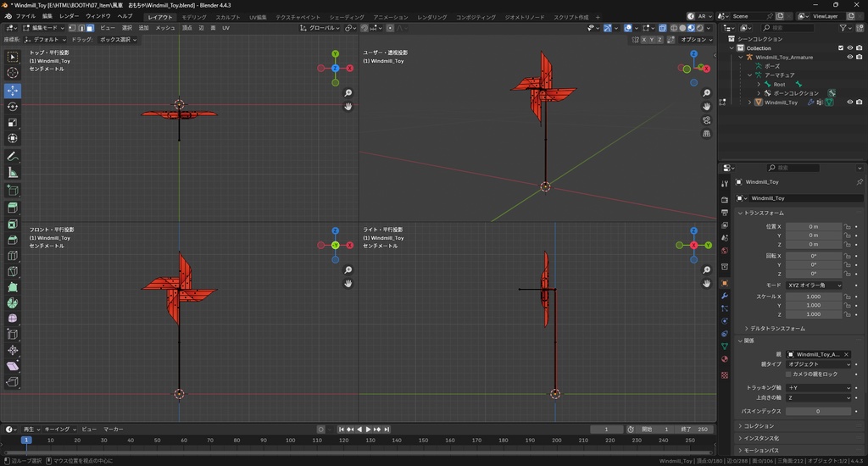Clear the parent Windmill_Toy_A… field with X
Viewport: 868px width, 466px height.
tap(847, 354)
